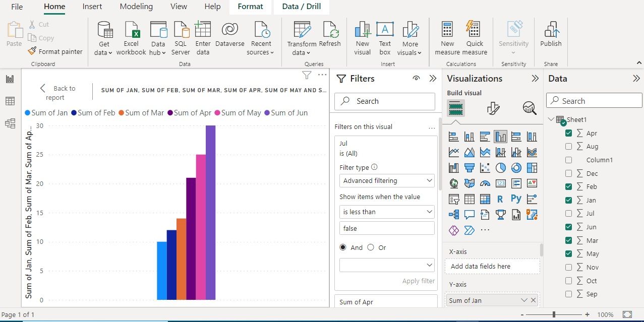644x322 pixels.
Task: Select the Or radio button
Action: click(x=371, y=247)
